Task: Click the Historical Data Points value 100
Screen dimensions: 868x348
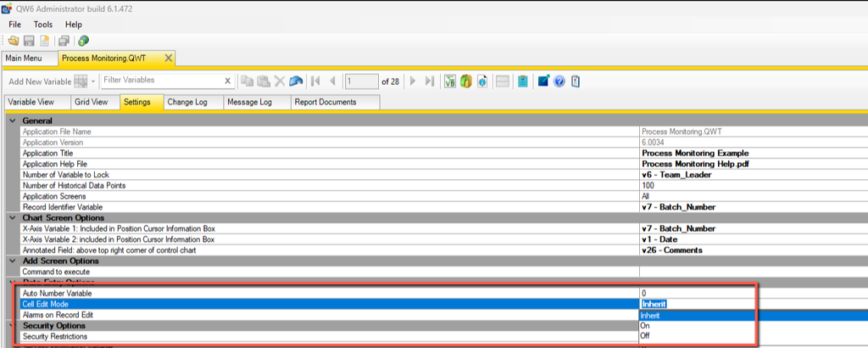Action: click(648, 186)
